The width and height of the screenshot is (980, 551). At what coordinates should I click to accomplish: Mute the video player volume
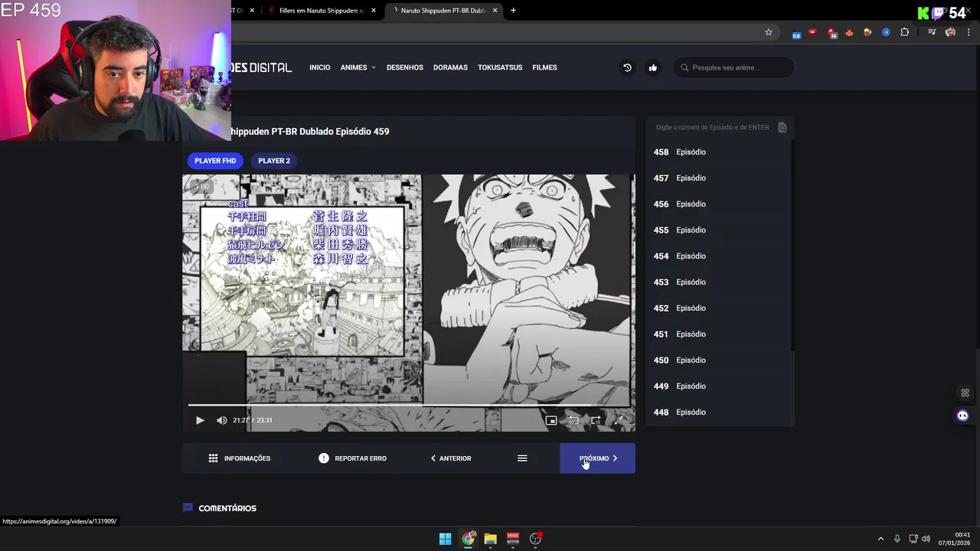pos(221,420)
